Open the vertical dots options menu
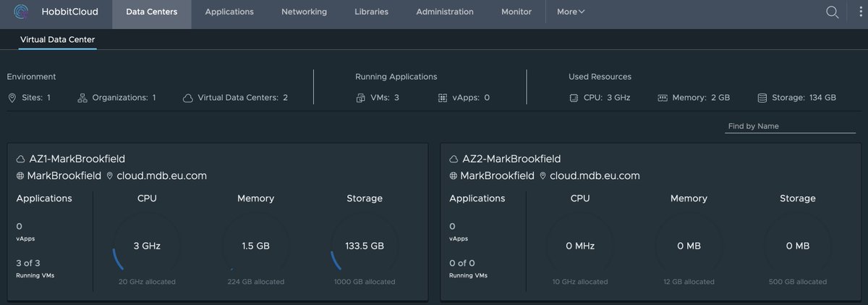The width and height of the screenshot is (868, 305). point(859,12)
